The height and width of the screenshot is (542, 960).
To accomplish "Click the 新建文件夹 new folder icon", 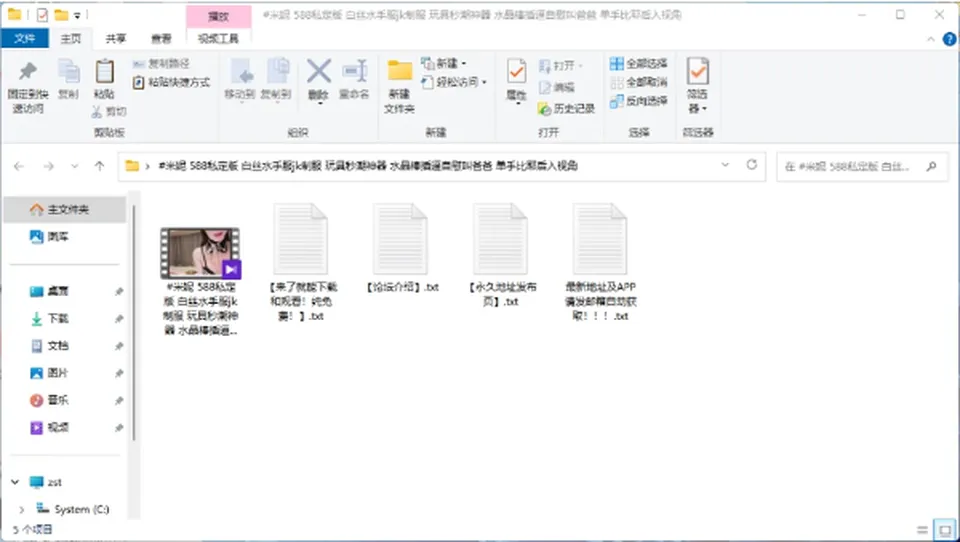I will pos(400,72).
